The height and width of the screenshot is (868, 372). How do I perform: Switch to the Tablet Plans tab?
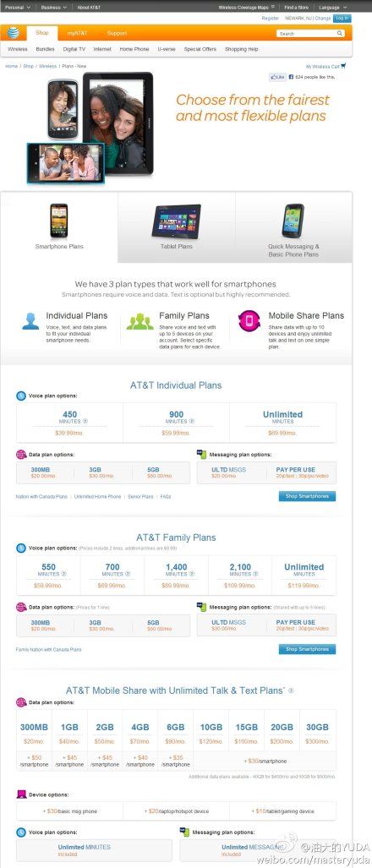177,227
